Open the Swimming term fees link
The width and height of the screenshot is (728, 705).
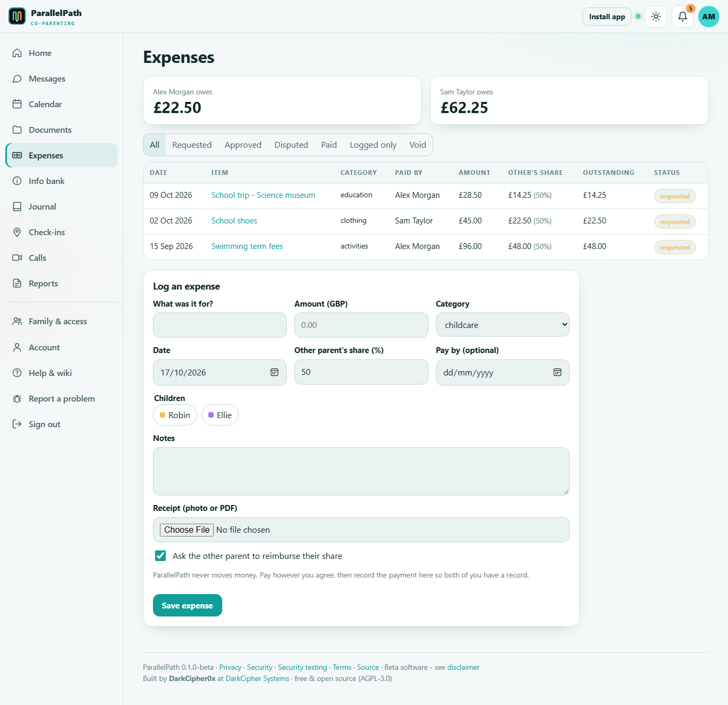247,246
